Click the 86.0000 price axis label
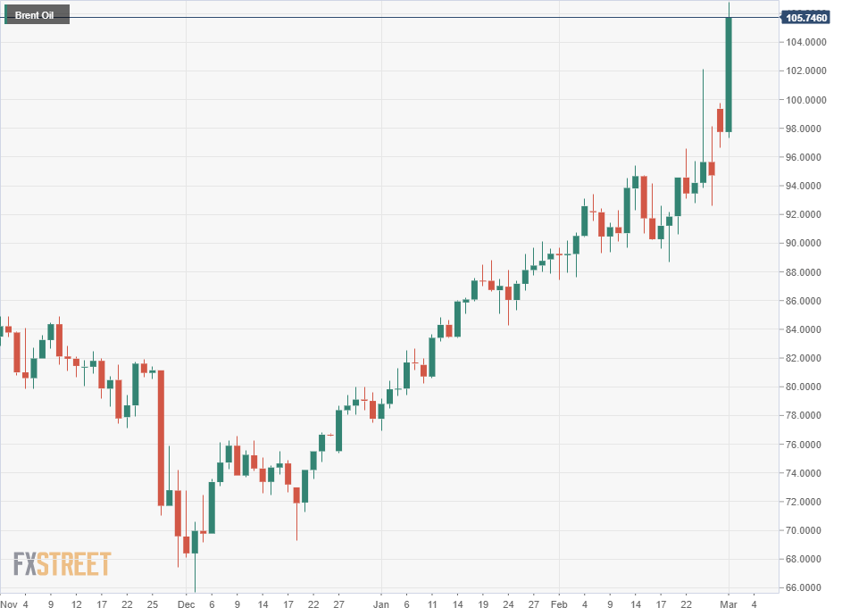Image resolution: width=842 pixels, height=616 pixels. pos(804,301)
